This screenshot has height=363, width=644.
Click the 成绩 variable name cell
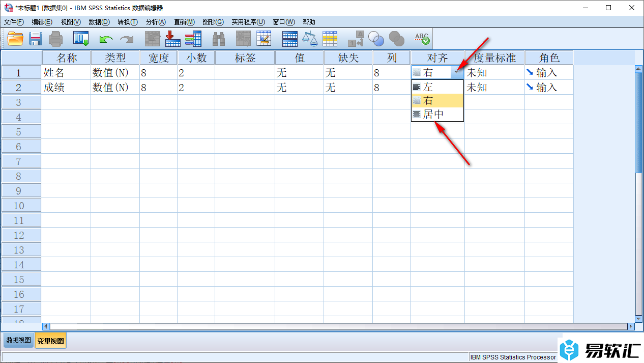[67, 88]
